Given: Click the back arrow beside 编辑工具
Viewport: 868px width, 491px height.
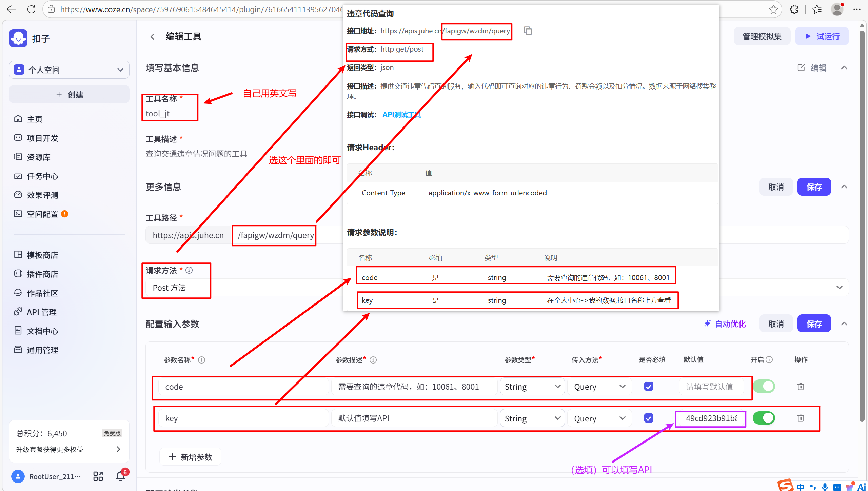Looking at the screenshot, I should point(152,37).
